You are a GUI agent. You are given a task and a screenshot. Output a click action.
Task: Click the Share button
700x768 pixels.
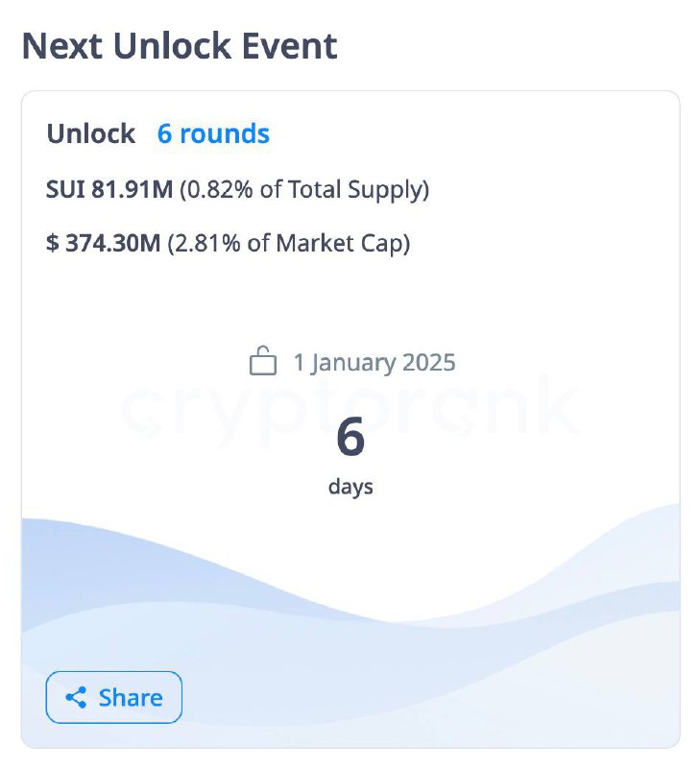point(113,697)
